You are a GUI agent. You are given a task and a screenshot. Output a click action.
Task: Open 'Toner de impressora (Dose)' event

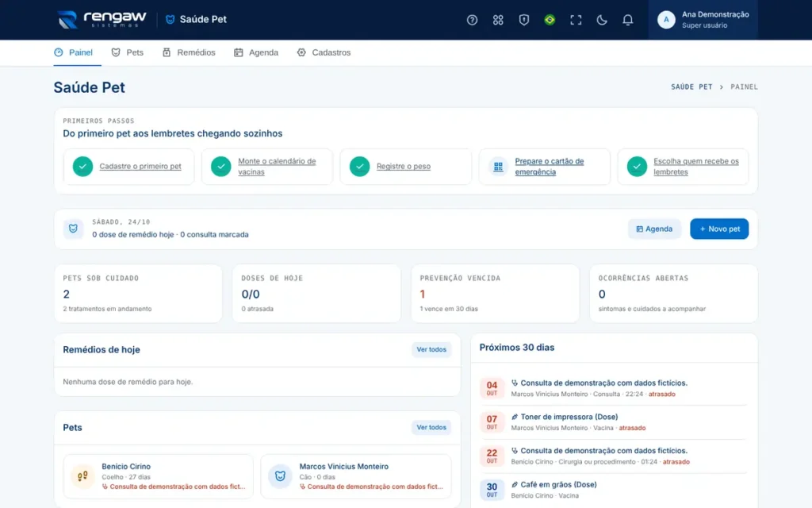(614, 422)
